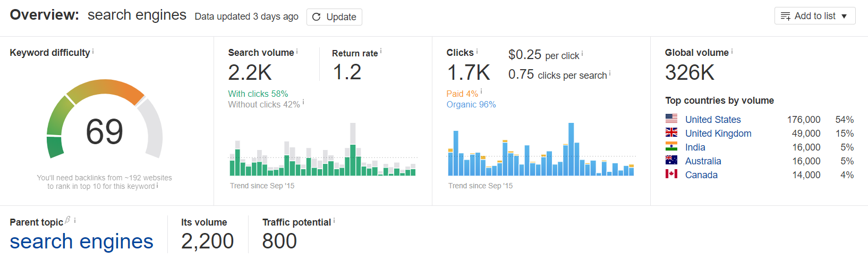Select the India country link

click(x=695, y=147)
